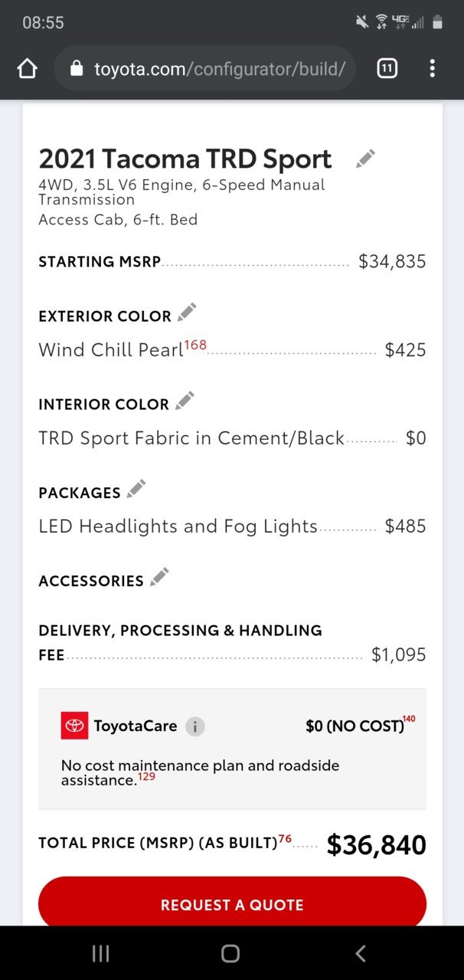Viewport: 464px width, 980px height.
Task: Tap the Android back navigation button
Action: [361, 953]
